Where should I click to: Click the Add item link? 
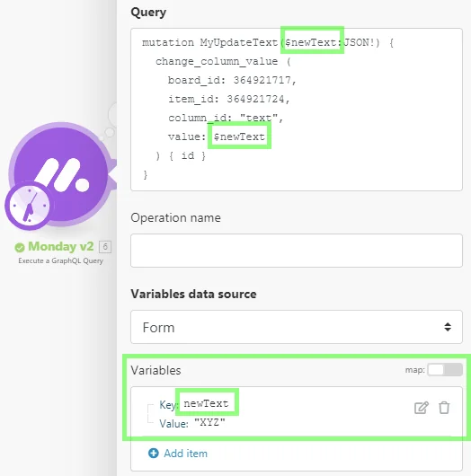[186, 454]
